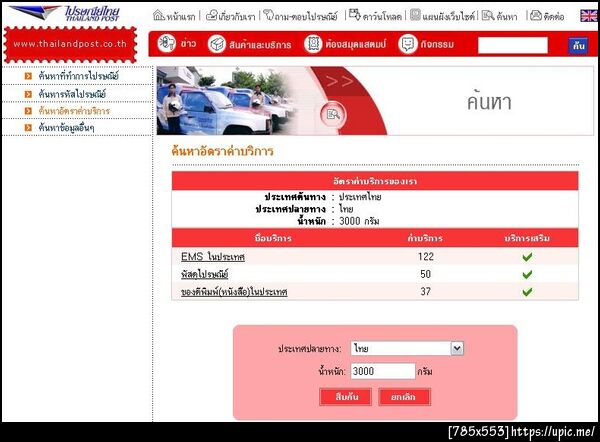Click the แผนผังเว็บไซต์ sitemap icon
600x442 pixels.
click(416, 15)
